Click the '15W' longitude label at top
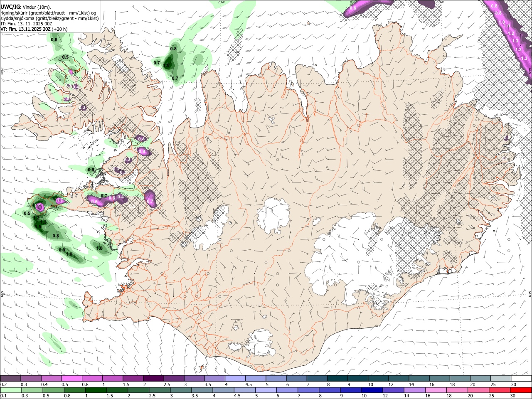This screenshot has height=399, width=532. pos(440,2)
